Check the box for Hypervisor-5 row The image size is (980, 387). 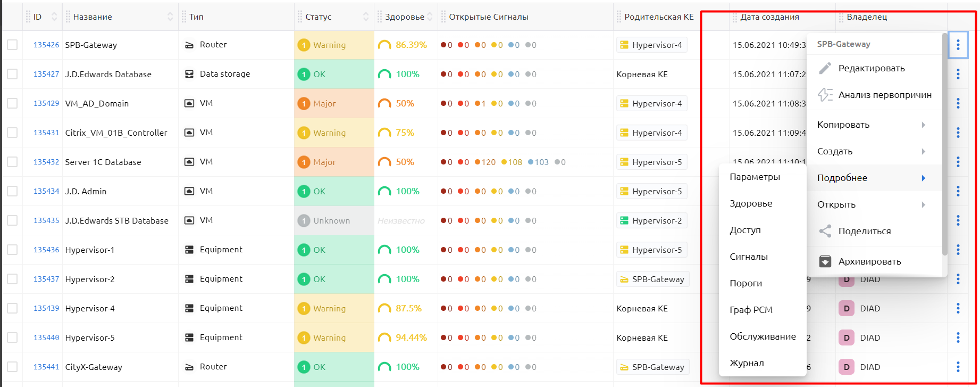pos(12,337)
